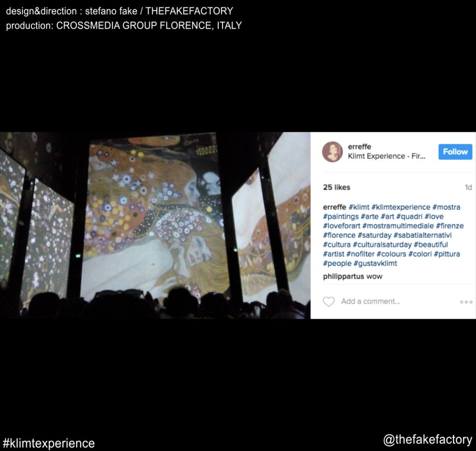Image resolution: width=476 pixels, height=451 pixels.
Task: Click the Klimt projection photo
Action: click(x=155, y=225)
